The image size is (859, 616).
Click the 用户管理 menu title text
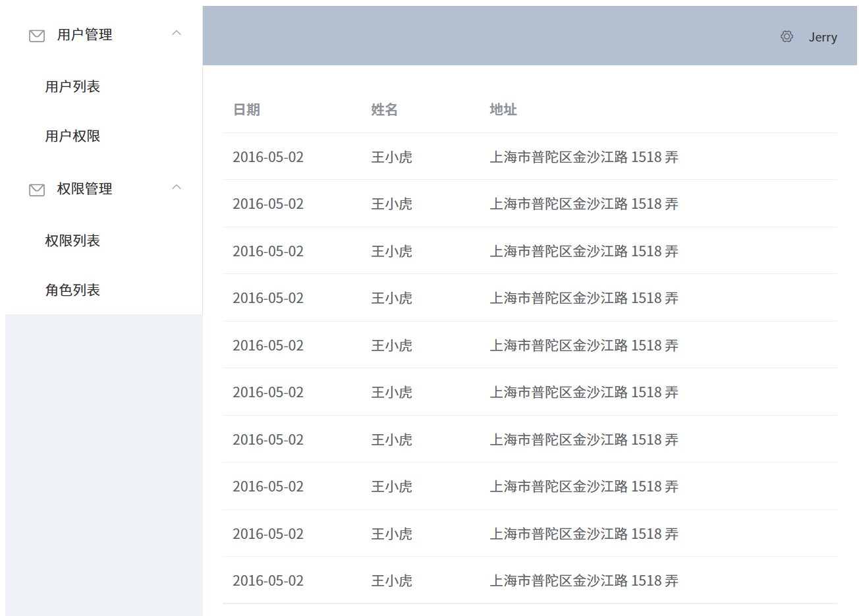click(84, 34)
